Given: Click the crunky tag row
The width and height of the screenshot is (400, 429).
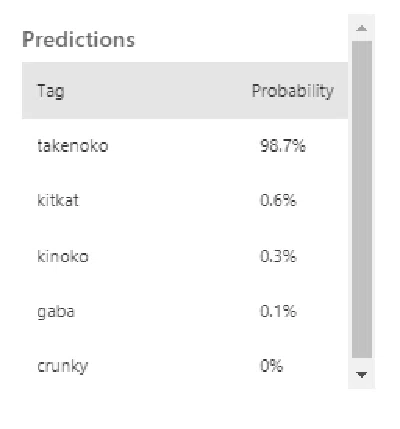Looking at the screenshot, I should pyautogui.click(x=185, y=366).
